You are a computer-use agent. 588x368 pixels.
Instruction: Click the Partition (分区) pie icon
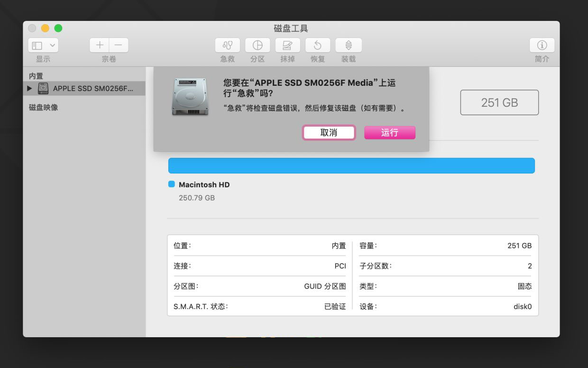click(x=257, y=45)
